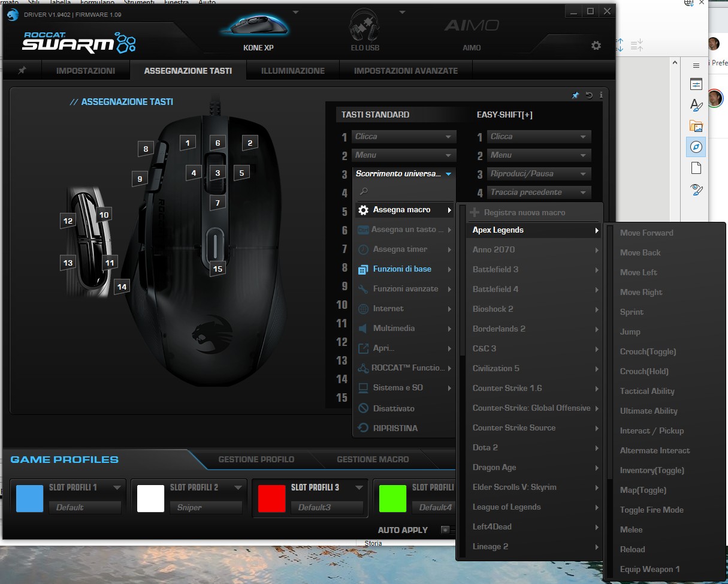Open the Writer sidebar Navigator compass icon
The width and height of the screenshot is (728, 584).
click(696, 147)
